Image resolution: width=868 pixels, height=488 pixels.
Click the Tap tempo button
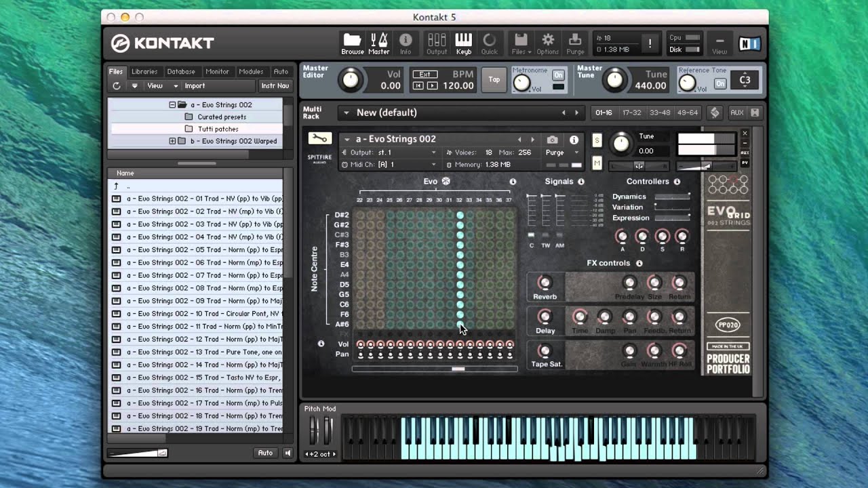pos(494,80)
